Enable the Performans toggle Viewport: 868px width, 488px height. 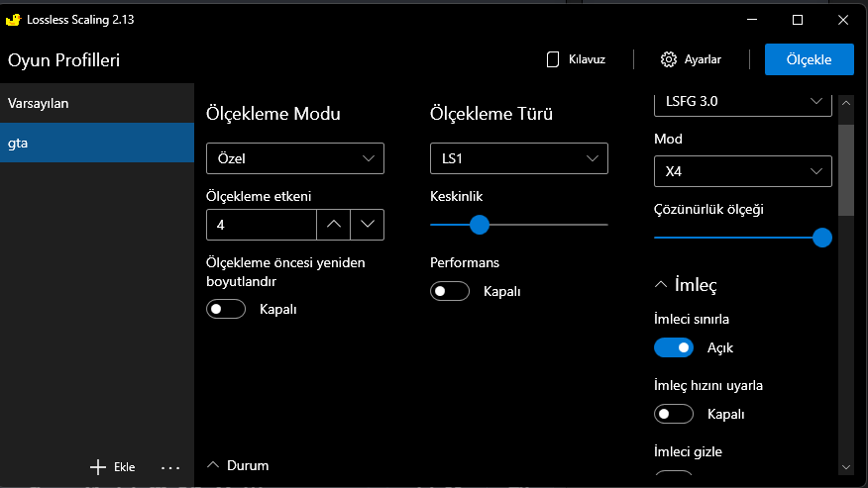pos(450,291)
